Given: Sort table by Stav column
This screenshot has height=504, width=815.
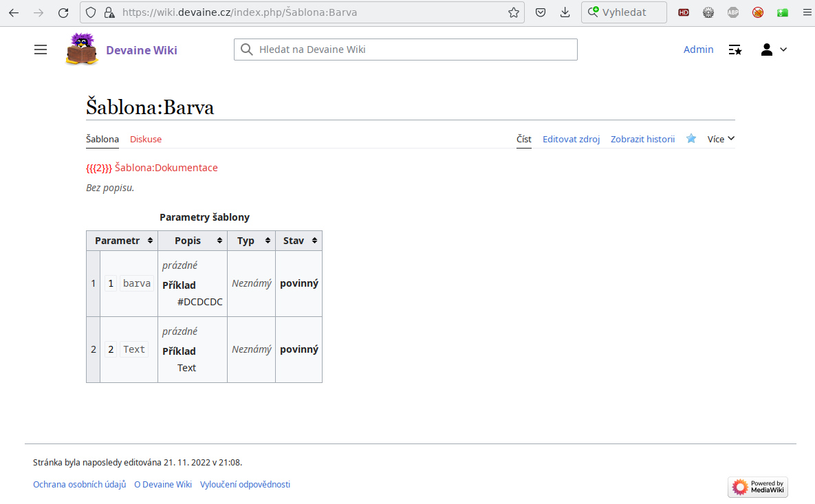Looking at the screenshot, I should pyautogui.click(x=299, y=241).
